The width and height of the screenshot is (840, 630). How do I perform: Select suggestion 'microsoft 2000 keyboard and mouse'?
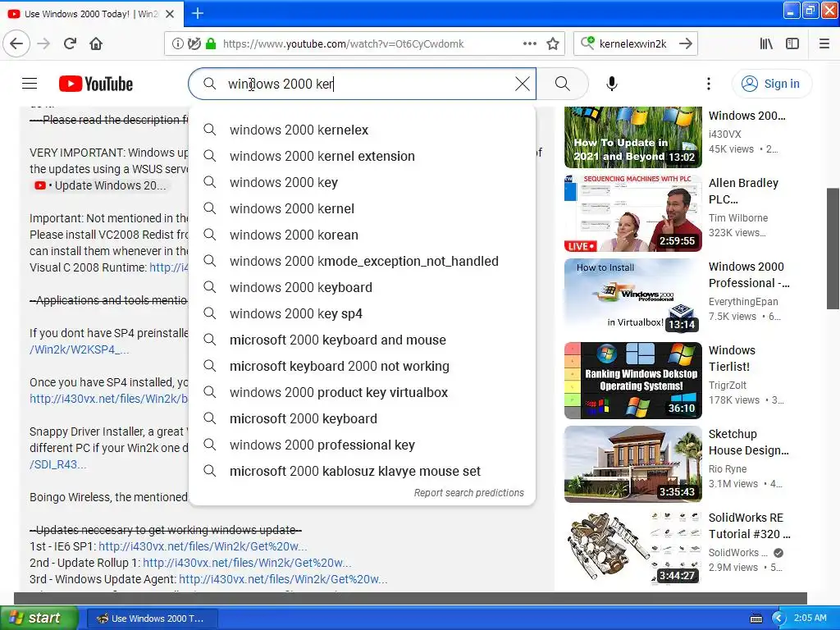[x=362, y=340]
